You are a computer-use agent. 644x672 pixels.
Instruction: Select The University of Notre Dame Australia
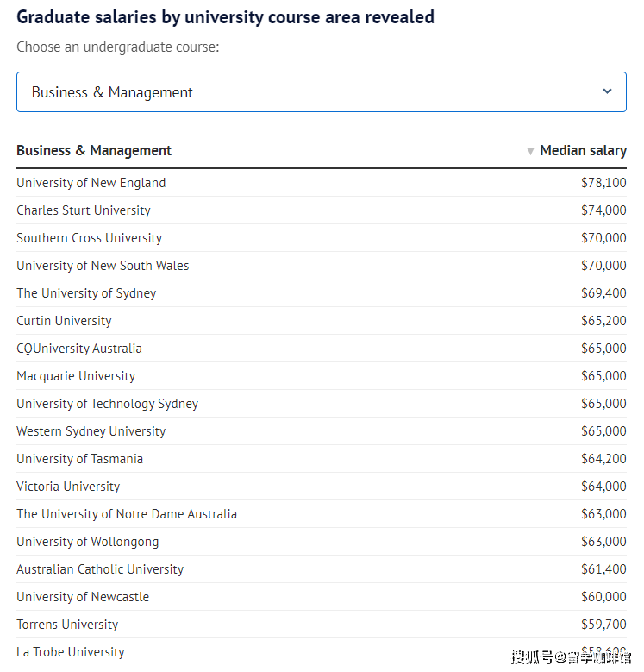click(322, 514)
